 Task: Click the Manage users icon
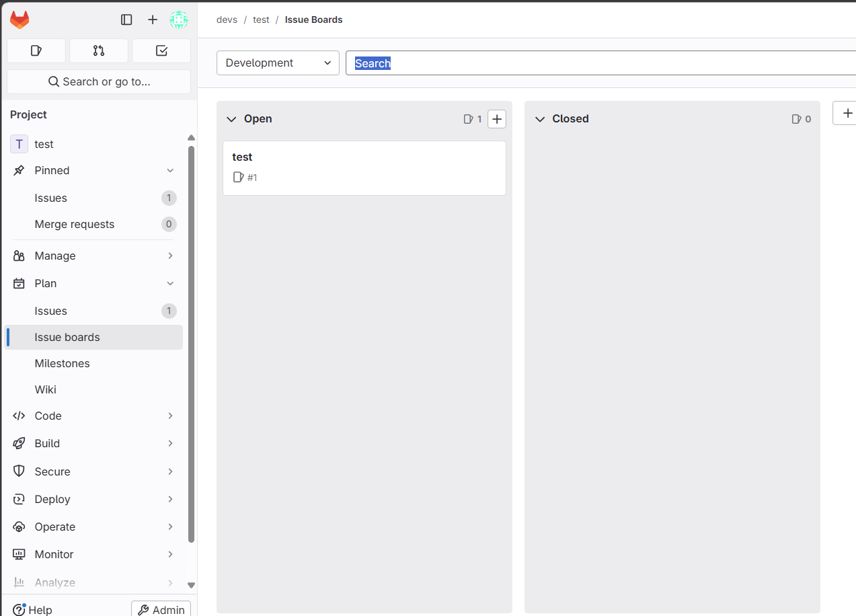coord(19,256)
